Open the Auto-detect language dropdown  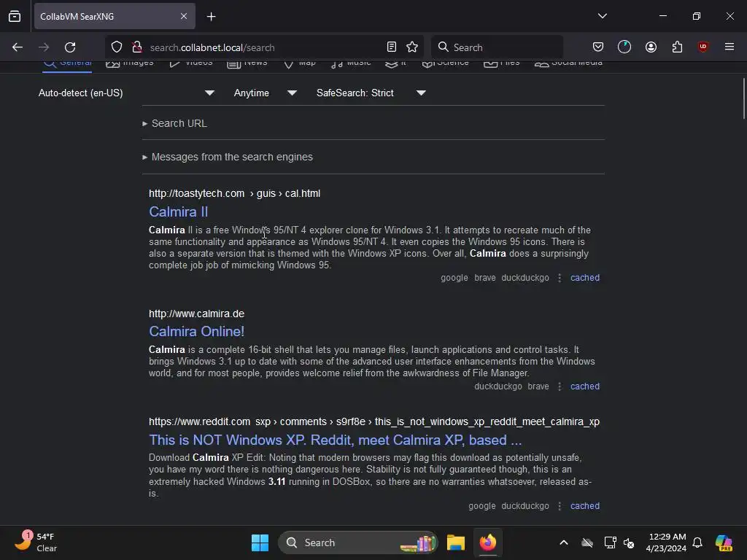point(126,93)
